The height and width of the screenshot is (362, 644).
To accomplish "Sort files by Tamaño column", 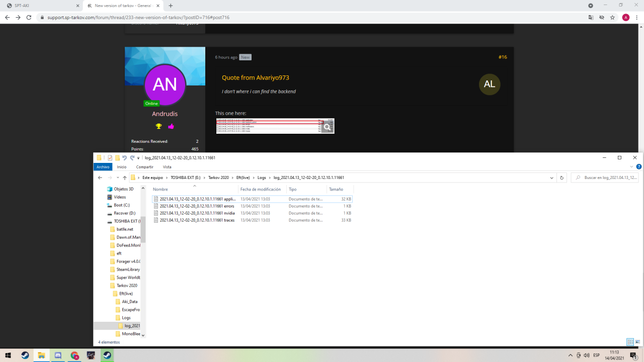I will pos(340,189).
